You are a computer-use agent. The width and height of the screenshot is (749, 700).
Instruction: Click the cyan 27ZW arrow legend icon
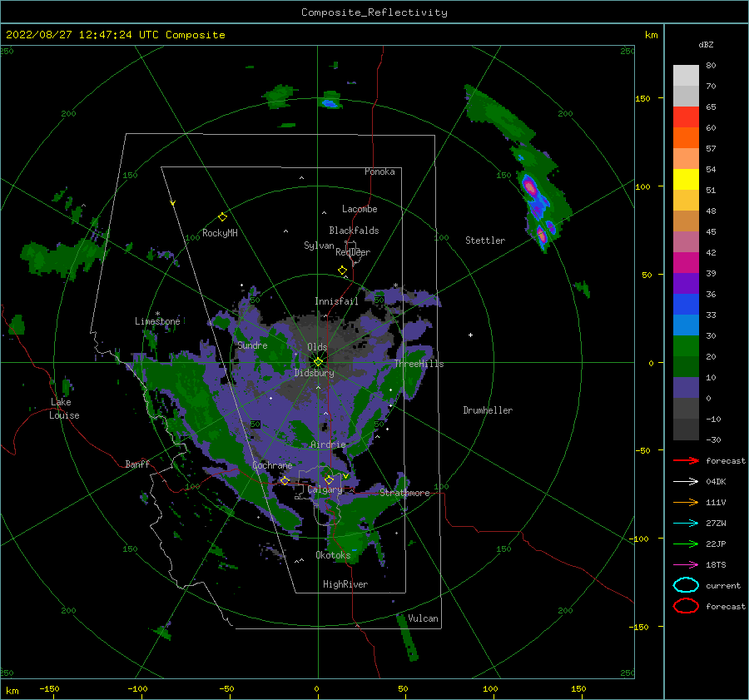[686, 524]
